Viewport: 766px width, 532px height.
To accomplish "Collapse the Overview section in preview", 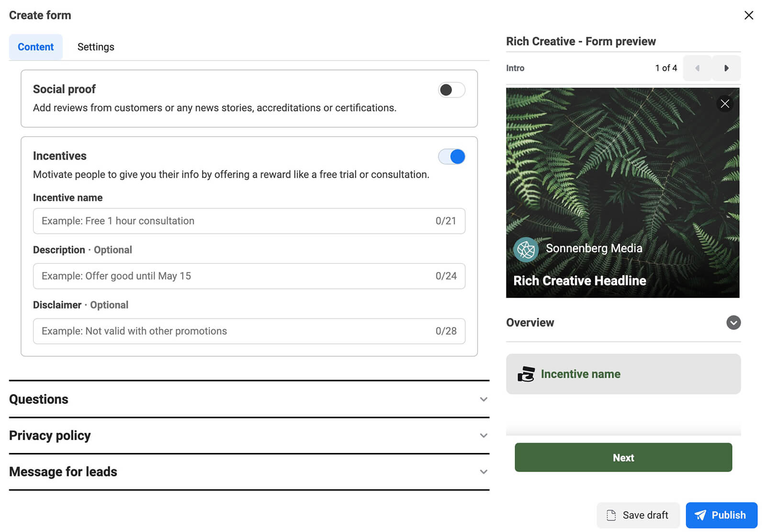I will (x=733, y=323).
